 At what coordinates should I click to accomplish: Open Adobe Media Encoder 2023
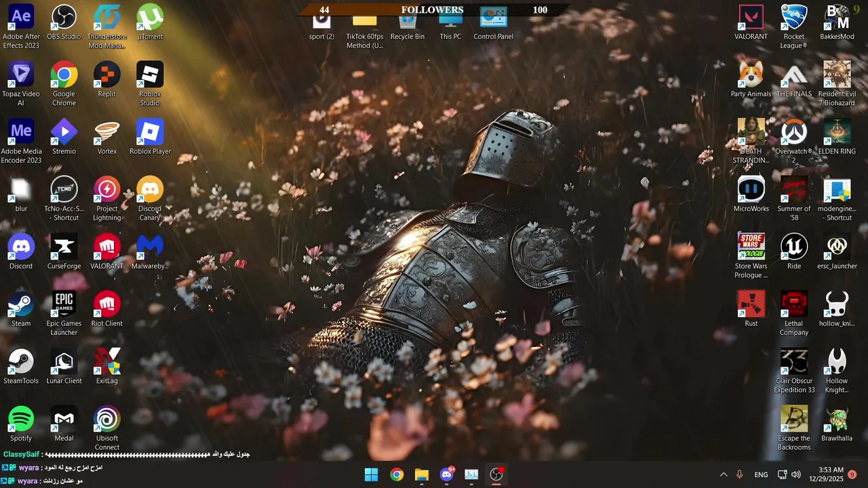[x=21, y=142]
